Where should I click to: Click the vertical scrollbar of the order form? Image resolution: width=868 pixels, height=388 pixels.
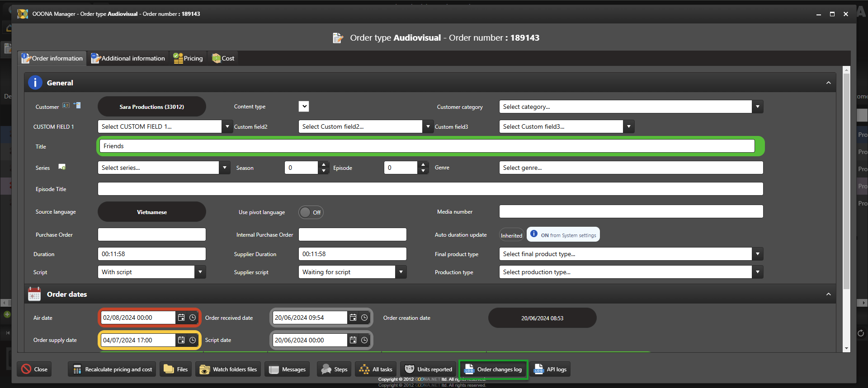click(846, 181)
